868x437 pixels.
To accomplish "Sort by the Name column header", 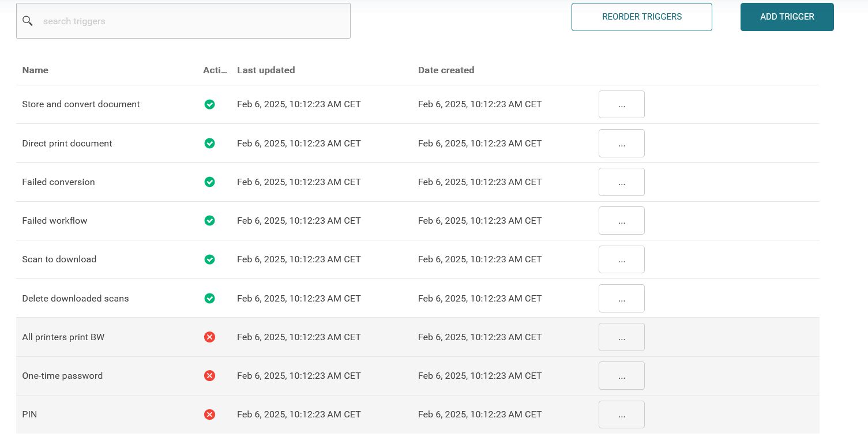I will (x=35, y=70).
